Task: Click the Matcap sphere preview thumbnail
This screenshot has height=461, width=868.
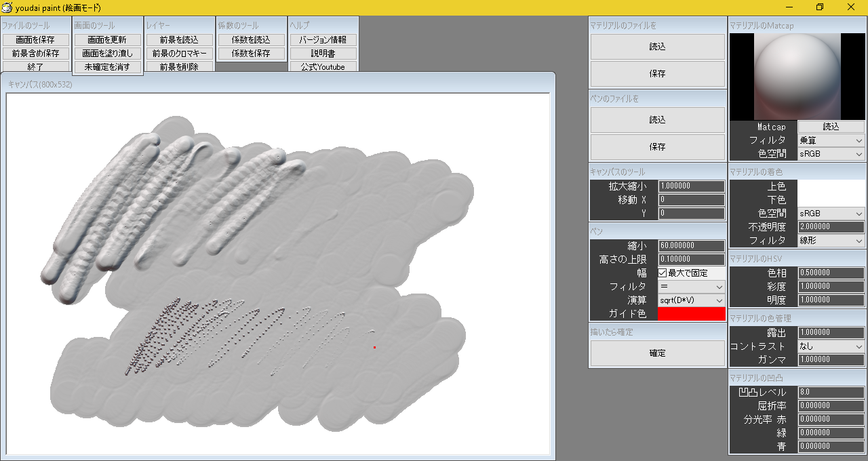Action: click(x=797, y=77)
